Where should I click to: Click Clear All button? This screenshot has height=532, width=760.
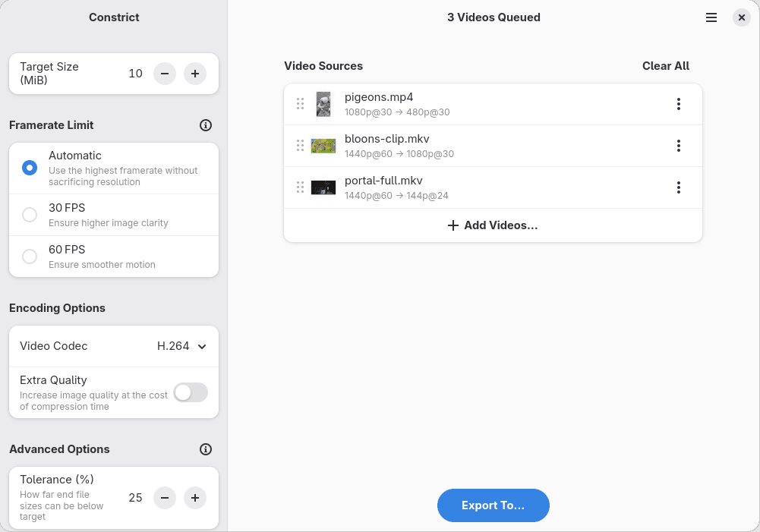[666, 66]
